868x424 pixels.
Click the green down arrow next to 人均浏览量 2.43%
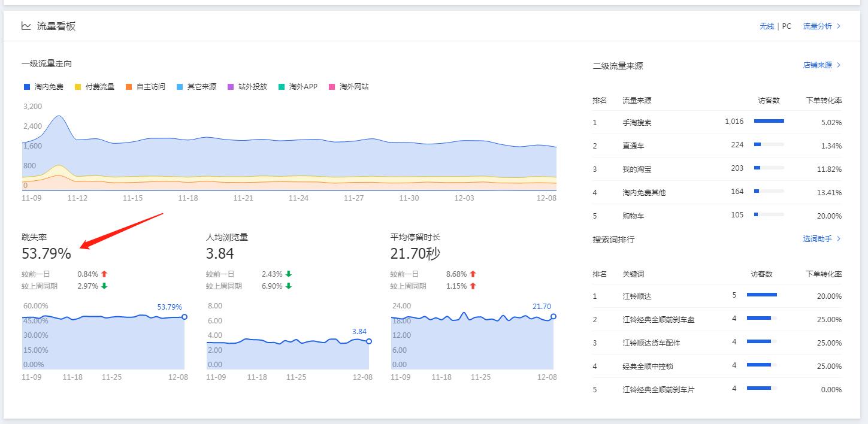coord(288,274)
